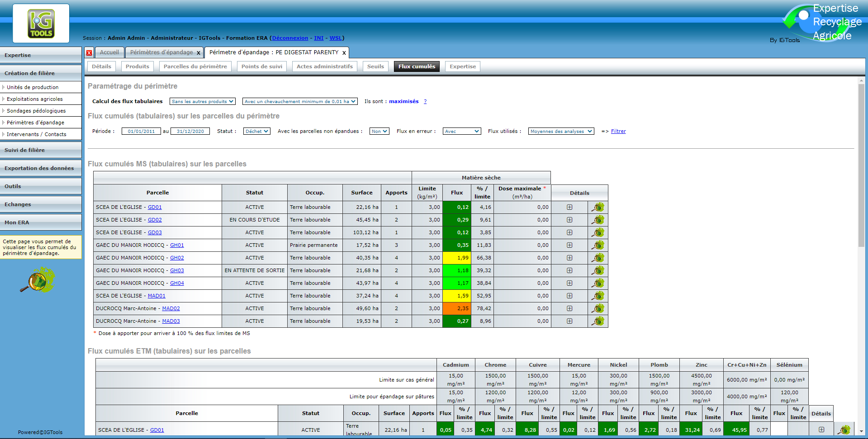
Task: Click the Déconnexion link
Action: point(290,38)
